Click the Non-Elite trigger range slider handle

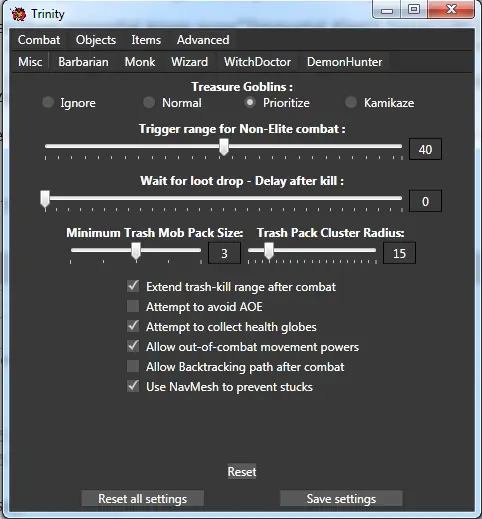pos(224,147)
